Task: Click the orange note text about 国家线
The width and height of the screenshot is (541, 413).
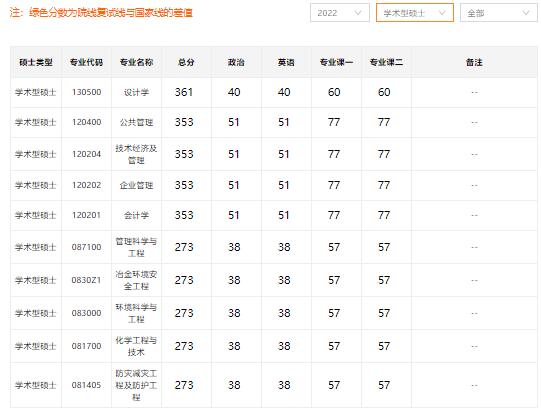Action: pos(101,13)
